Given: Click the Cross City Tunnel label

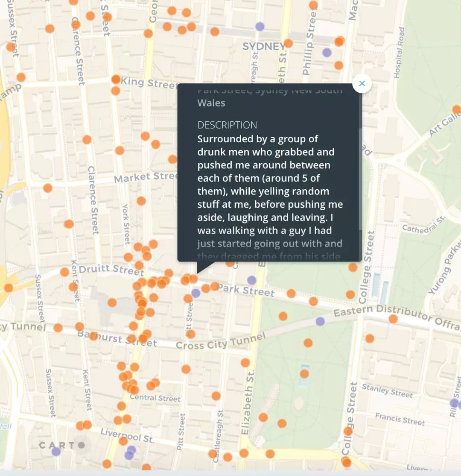Looking at the screenshot, I should (x=221, y=342).
